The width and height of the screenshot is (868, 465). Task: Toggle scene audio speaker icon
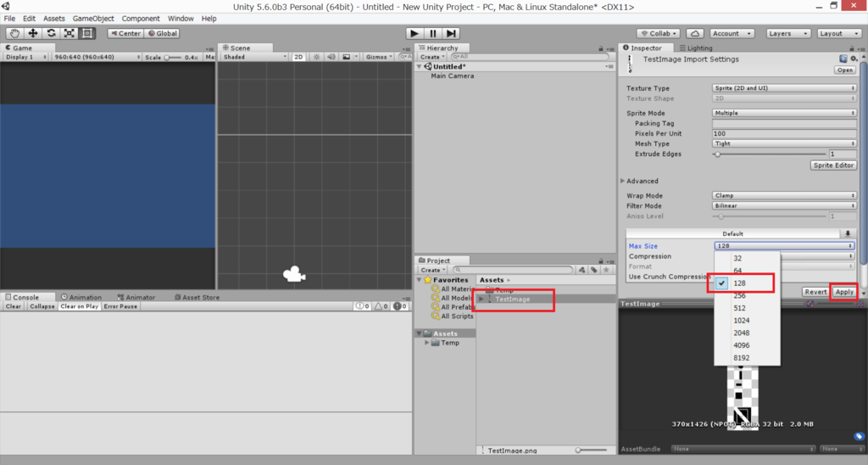tap(331, 57)
